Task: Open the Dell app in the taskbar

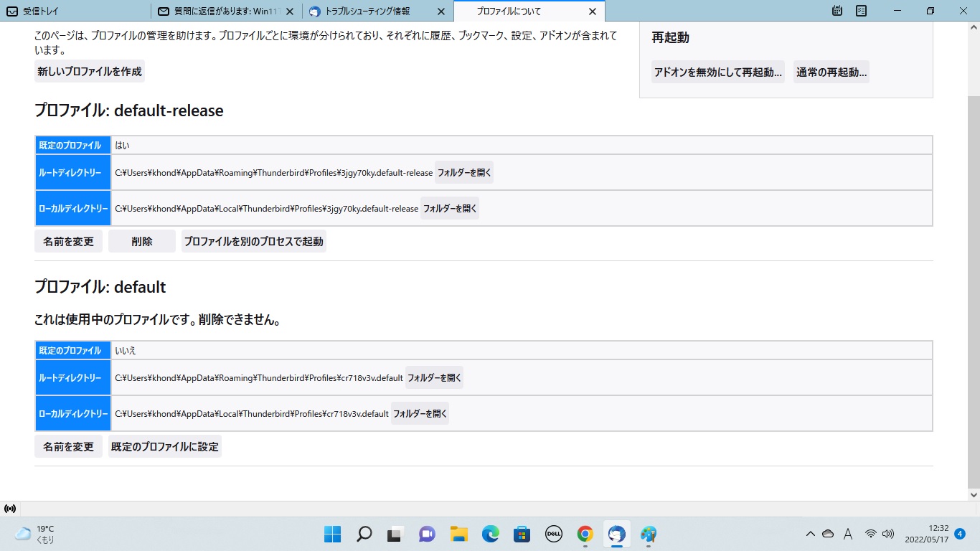Action: coord(553,534)
